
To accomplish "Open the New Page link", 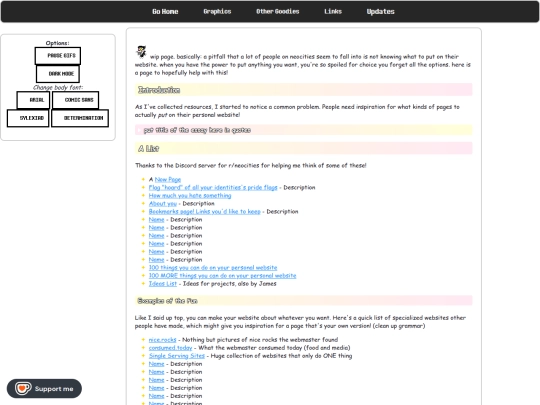I will click(x=168, y=179).
